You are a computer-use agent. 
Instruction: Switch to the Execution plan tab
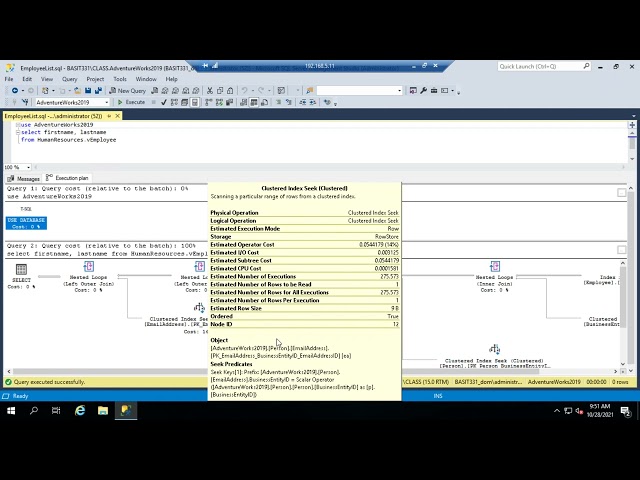point(67,178)
